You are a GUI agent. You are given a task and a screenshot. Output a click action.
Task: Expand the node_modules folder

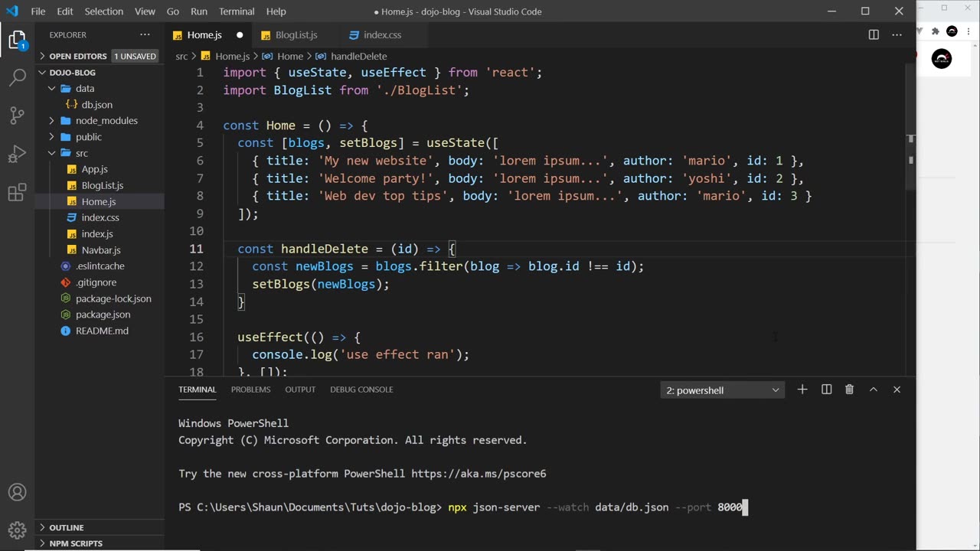point(100,121)
